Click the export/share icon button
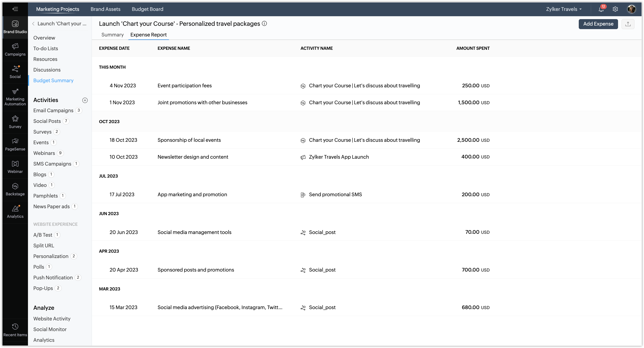The width and height of the screenshot is (644, 348). tap(628, 24)
